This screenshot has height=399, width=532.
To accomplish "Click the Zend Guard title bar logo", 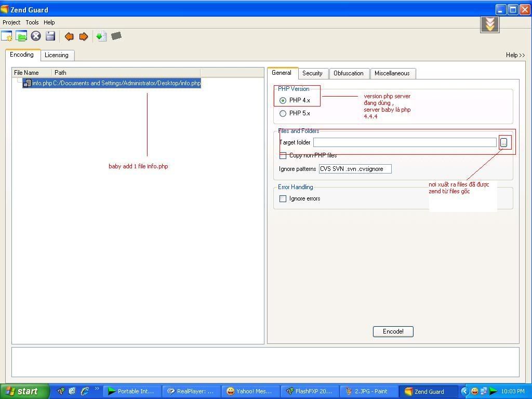I will pyautogui.click(x=4, y=9).
